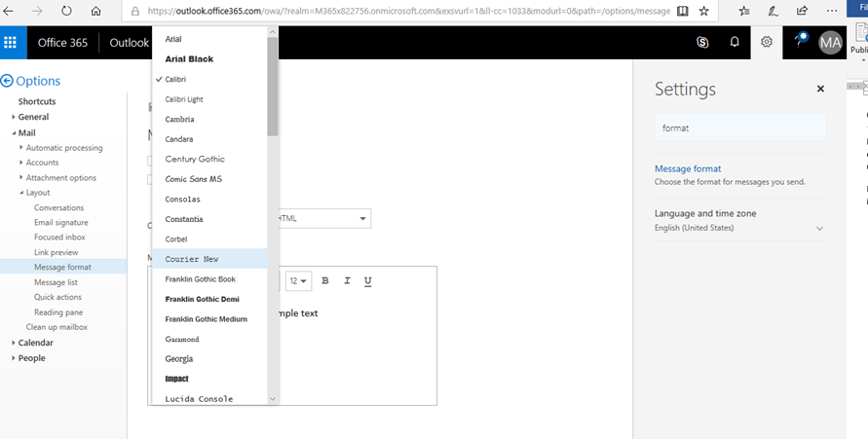The width and height of the screenshot is (868, 439).
Task: Open Email signature settings
Action: (61, 222)
